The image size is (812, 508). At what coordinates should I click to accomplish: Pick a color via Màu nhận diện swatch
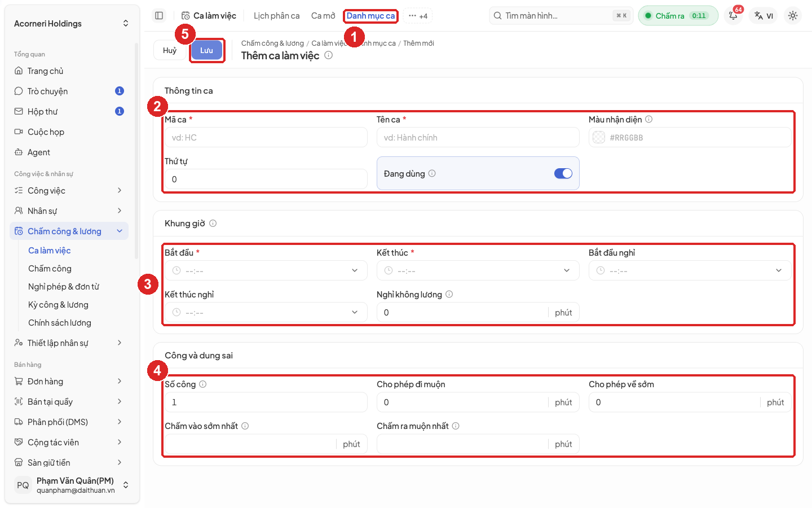coord(599,137)
